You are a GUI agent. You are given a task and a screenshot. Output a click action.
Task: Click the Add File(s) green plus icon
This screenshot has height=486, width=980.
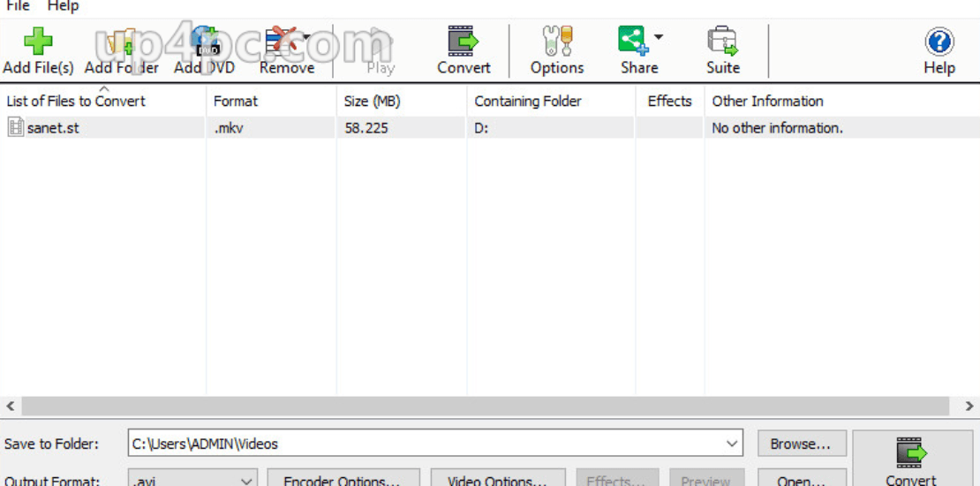[38, 42]
